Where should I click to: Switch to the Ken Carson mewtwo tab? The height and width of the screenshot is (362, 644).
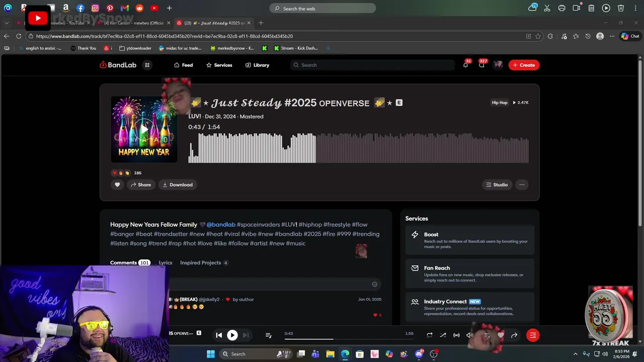[133, 23]
